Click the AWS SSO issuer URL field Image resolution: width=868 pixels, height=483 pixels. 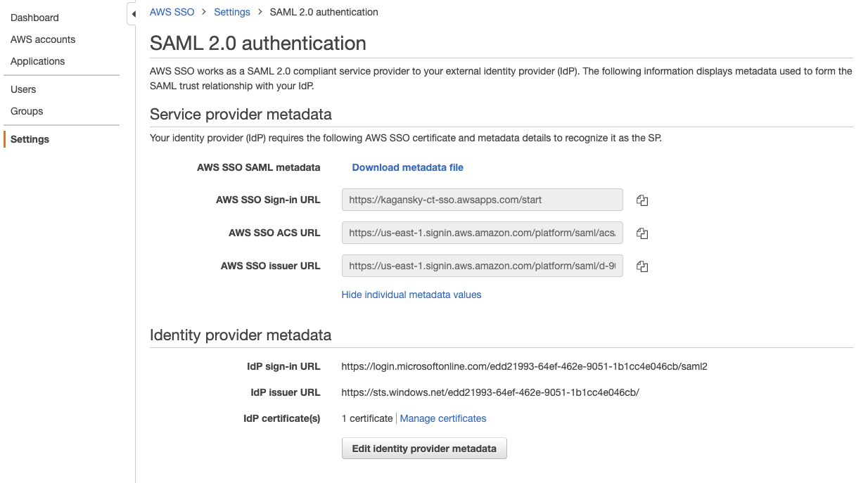pos(483,266)
